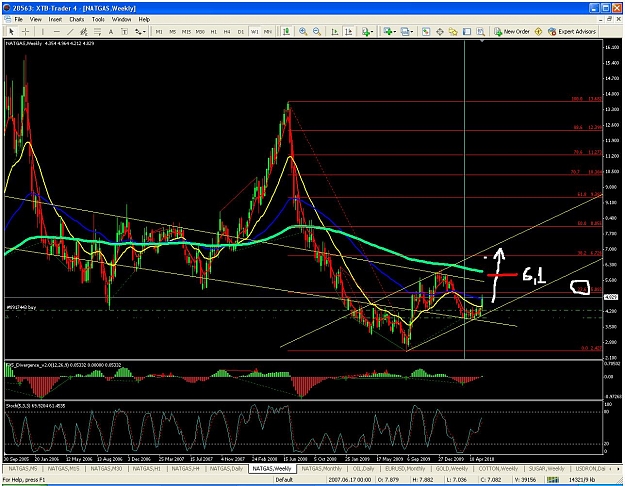This screenshot has height=486, width=625.
Task: Pick the trendline drawing tool
Action: click(x=70, y=31)
